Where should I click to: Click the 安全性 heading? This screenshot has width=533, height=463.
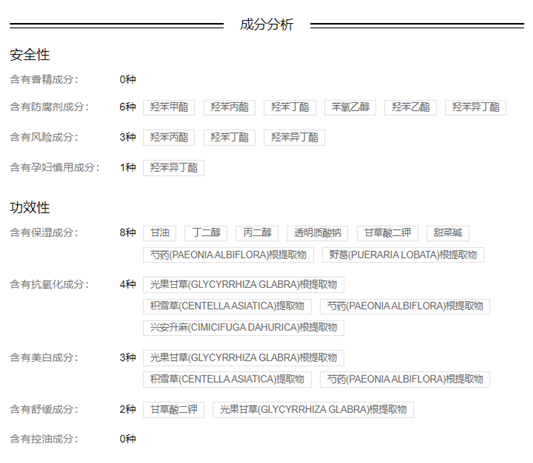click(x=30, y=55)
